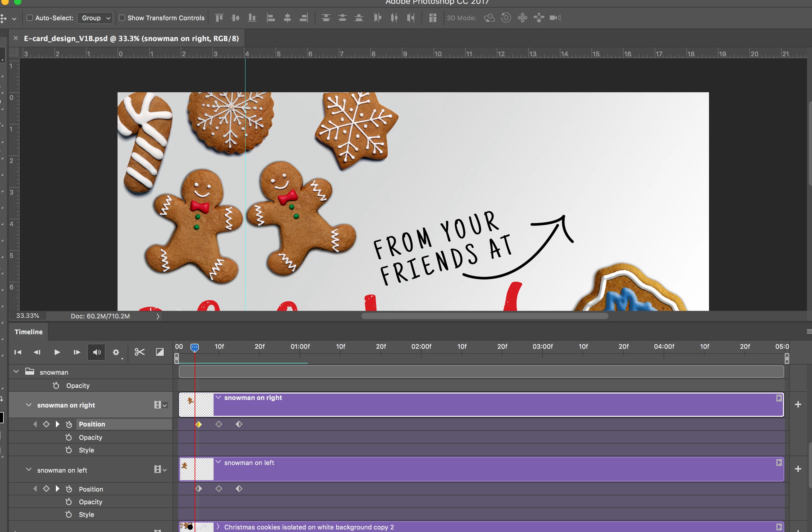812x532 pixels.
Task: Click the align horizontal centers icon
Action: 287,18
